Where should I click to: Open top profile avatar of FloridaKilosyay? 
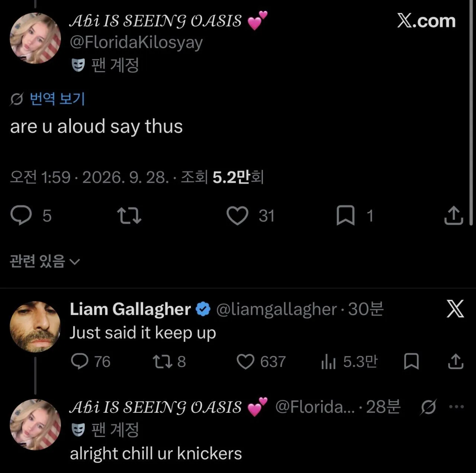pos(35,38)
